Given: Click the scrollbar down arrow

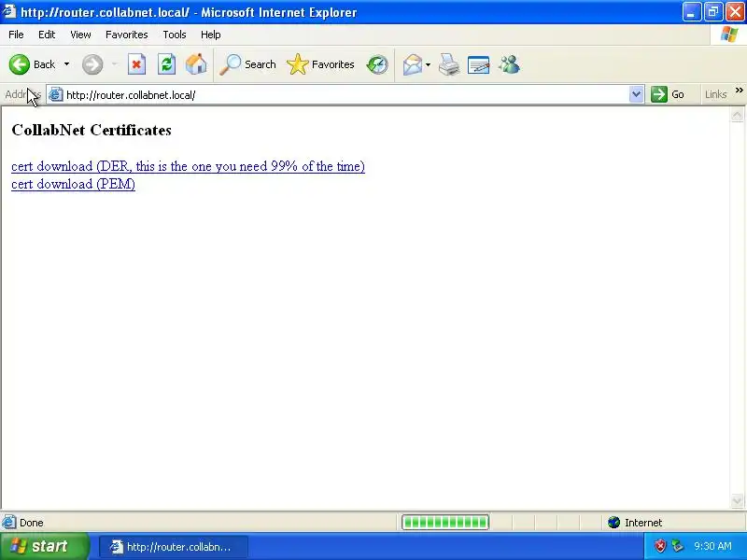Looking at the screenshot, I should [x=737, y=500].
